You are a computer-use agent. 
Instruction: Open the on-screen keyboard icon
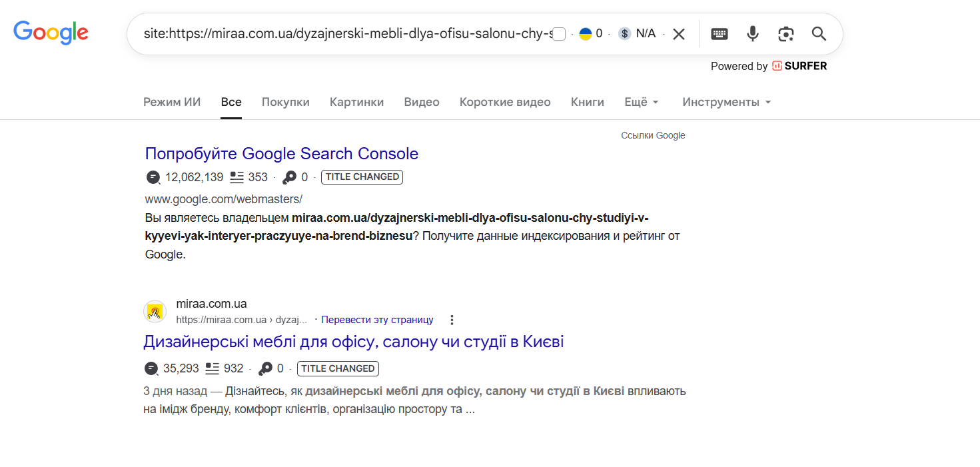tap(720, 34)
